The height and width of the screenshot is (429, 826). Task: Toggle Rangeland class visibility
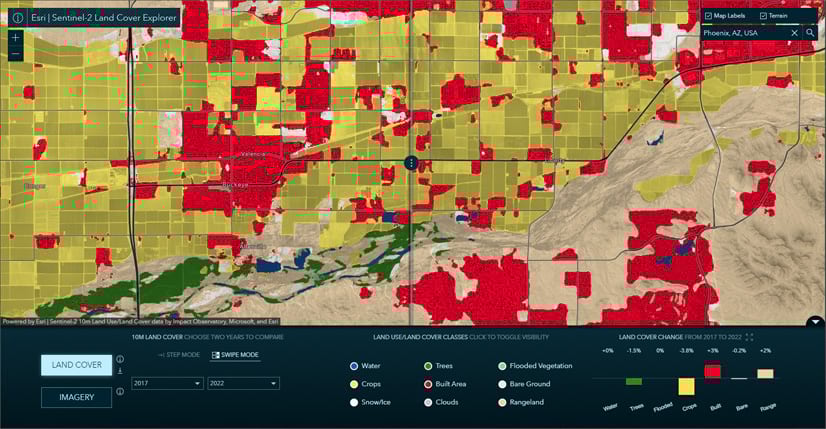click(x=521, y=402)
